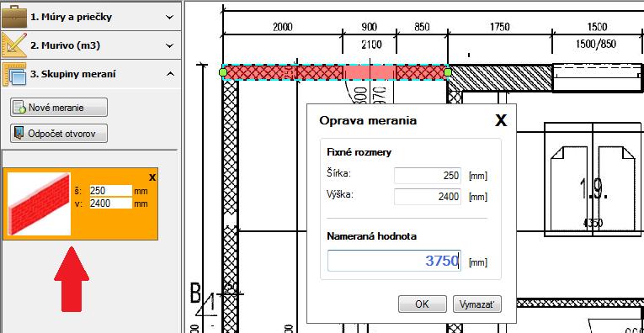Click the Výška field in the dialog
The height and width of the screenshot is (333, 644).
tap(427, 197)
